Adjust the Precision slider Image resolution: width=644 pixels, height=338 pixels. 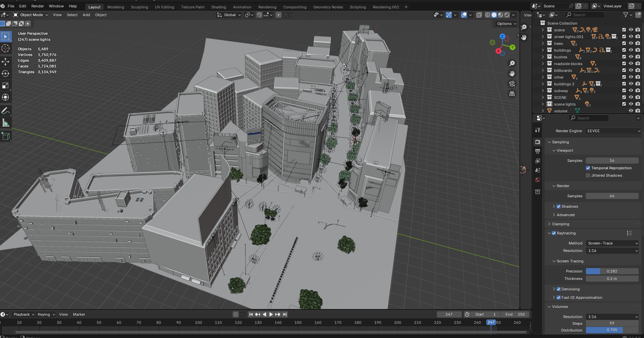[x=612, y=271]
